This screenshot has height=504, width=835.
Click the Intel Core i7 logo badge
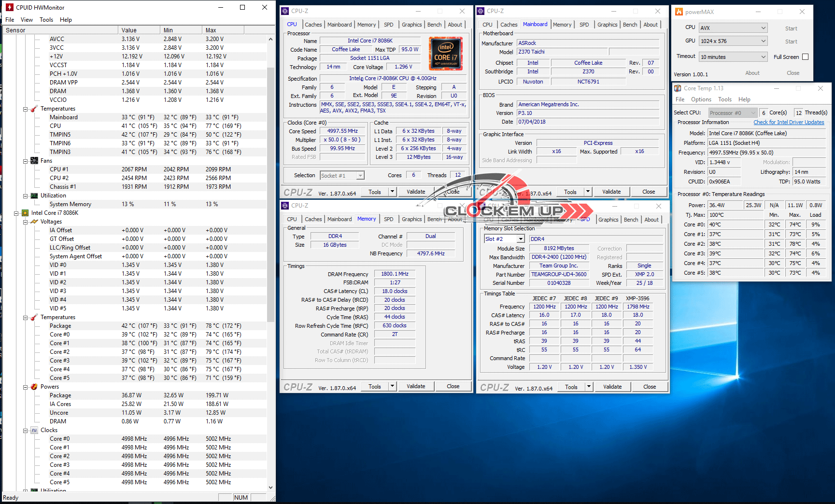[x=445, y=54]
